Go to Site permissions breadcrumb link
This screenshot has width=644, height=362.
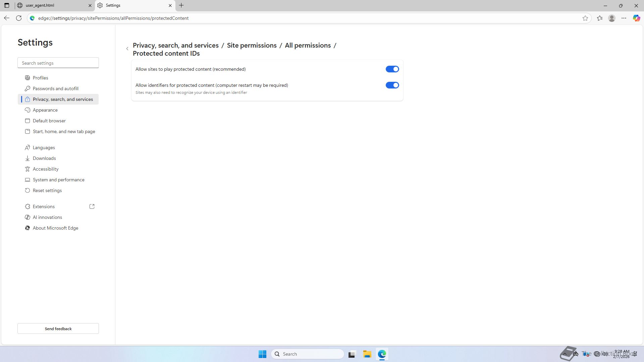point(252,45)
